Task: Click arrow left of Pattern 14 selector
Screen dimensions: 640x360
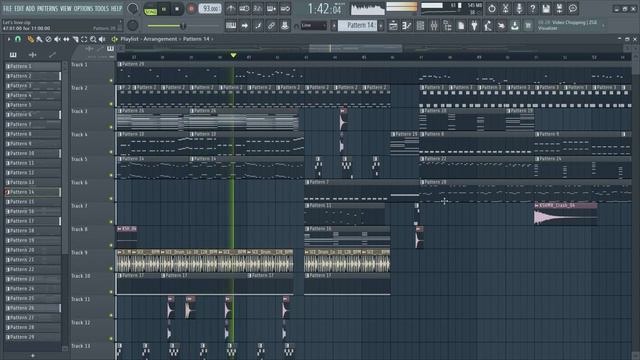Action: pos(334,26)
